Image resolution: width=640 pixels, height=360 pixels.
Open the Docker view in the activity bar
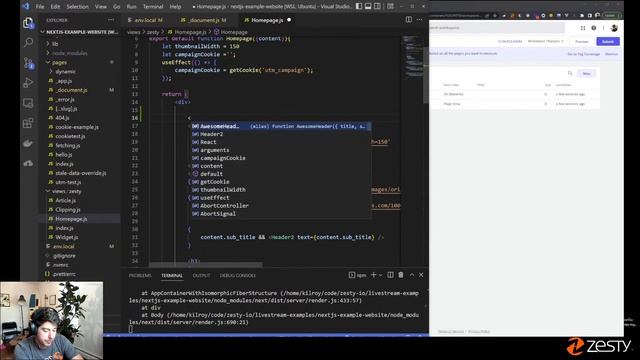(x=28, y=143)
